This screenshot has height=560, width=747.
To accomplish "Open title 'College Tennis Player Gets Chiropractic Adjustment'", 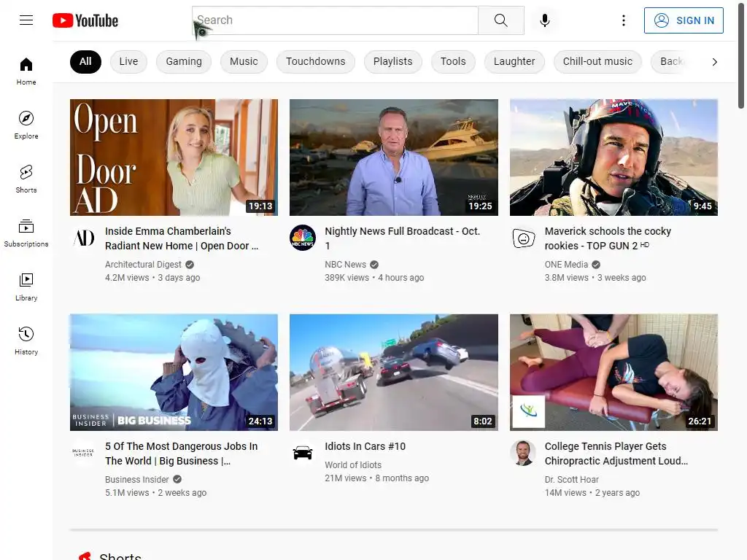I will (x=616, y=454).
